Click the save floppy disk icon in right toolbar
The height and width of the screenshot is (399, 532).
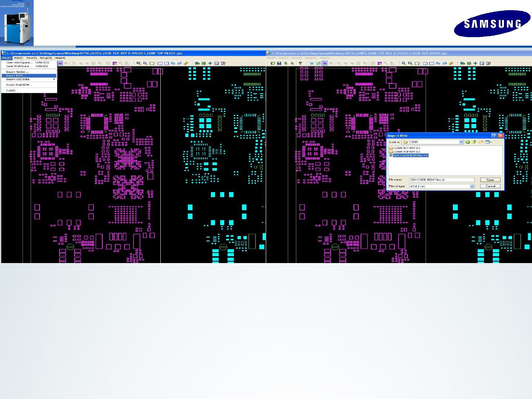click(279, 63)
